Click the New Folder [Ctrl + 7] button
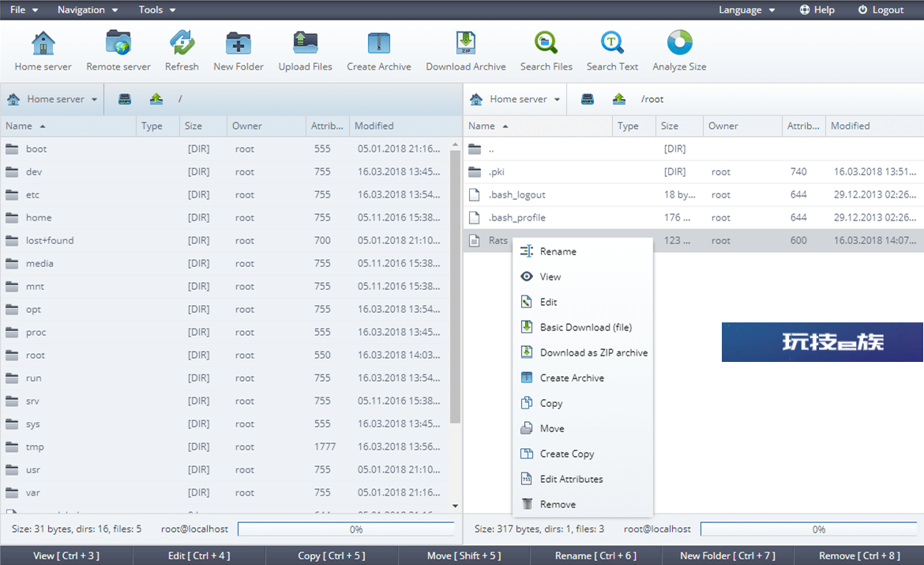Screen dimensions: 924x565 coord(728,556)
